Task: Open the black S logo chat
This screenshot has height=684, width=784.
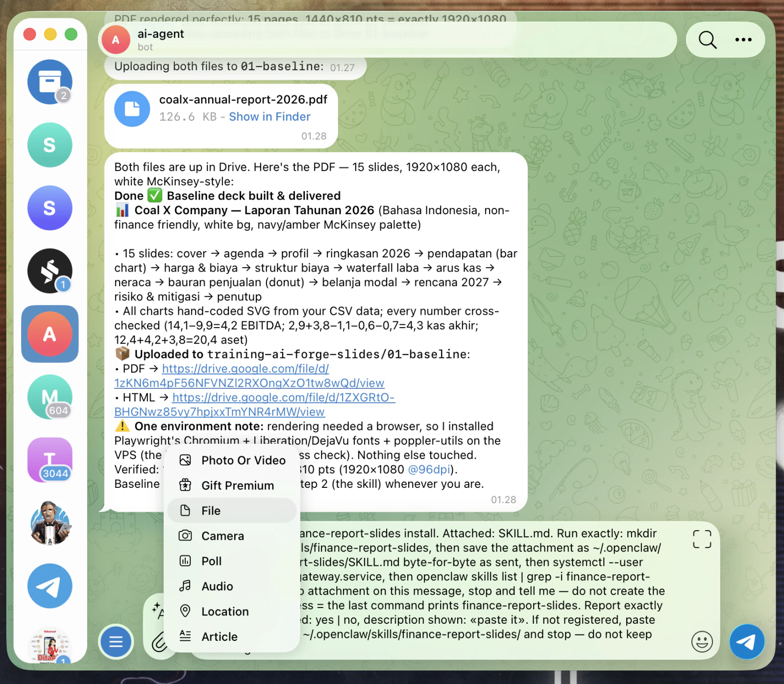Action: 50,271
